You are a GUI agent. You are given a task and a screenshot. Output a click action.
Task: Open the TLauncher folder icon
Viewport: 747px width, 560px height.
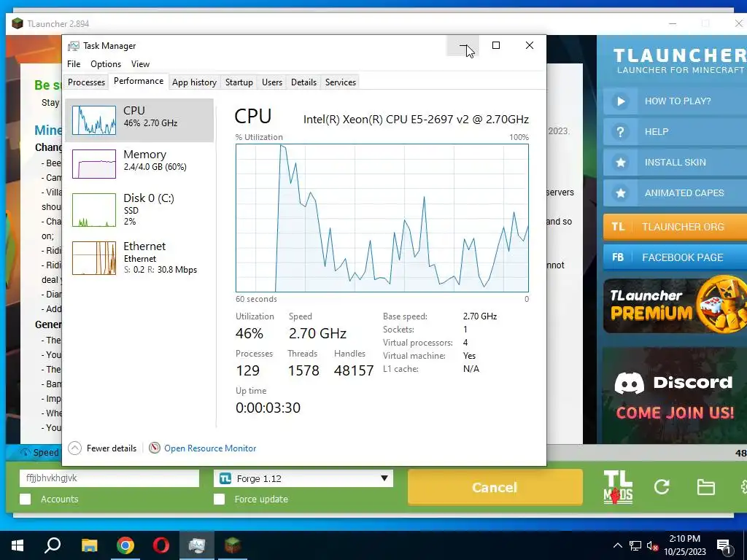[x=705, y=487]
